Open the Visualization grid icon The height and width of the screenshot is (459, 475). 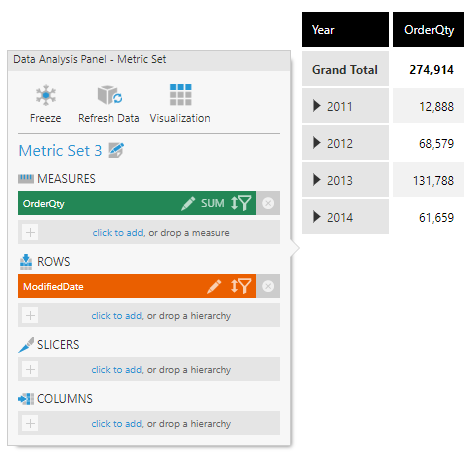pyautogui.click(x=180, y=95)
